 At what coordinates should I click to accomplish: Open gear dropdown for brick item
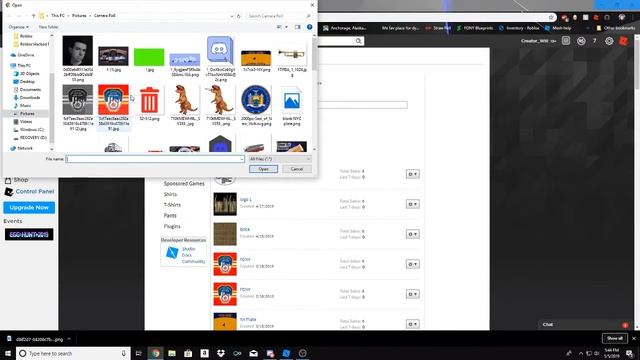(412, 234)
